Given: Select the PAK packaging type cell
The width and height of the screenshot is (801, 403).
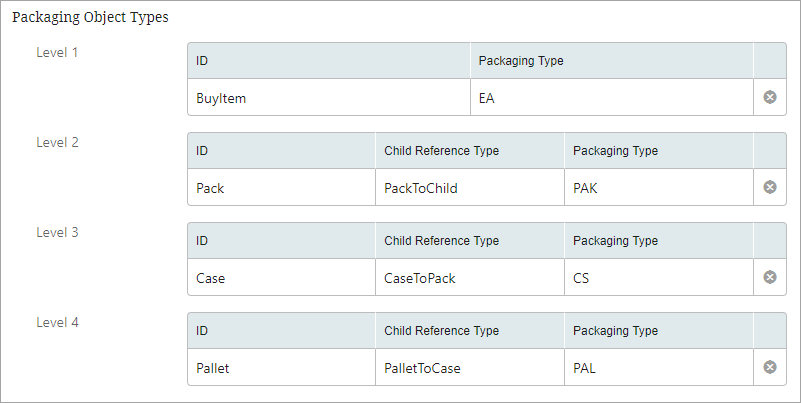Looking at the screenshot, I should [658, 188].
